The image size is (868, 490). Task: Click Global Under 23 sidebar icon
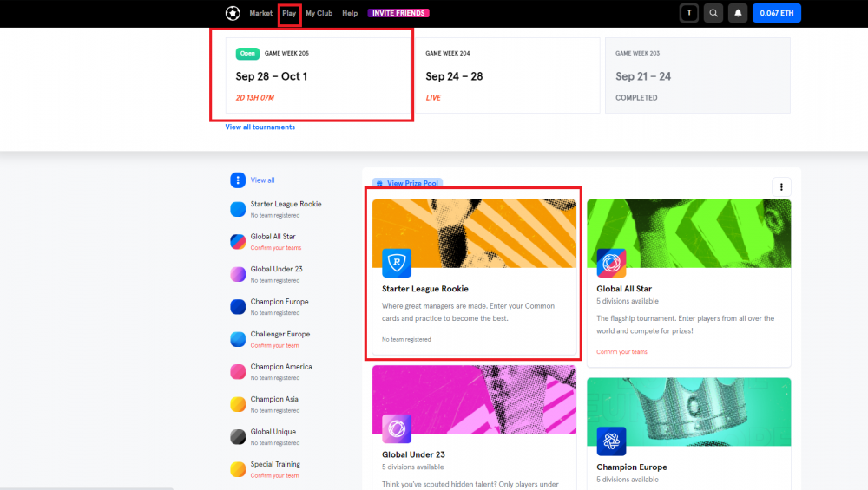[238, 274]
